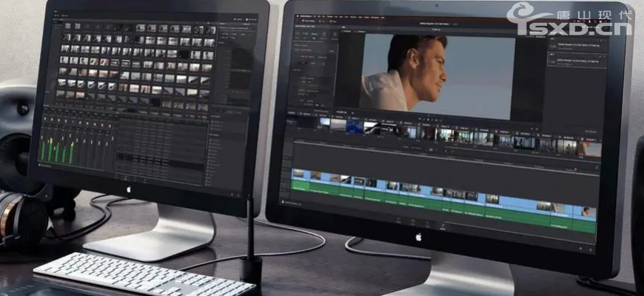Screen dimensions: 644x296
Task: Click the home icon at the timeline's bottom-left
Action: click(284, 201)
